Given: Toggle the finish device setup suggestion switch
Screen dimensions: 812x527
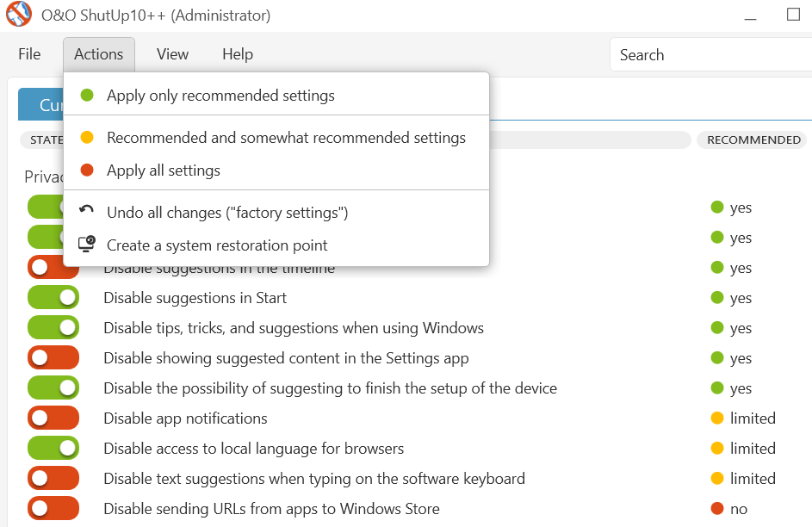Looking at the screenshot, I should (53, 387).
